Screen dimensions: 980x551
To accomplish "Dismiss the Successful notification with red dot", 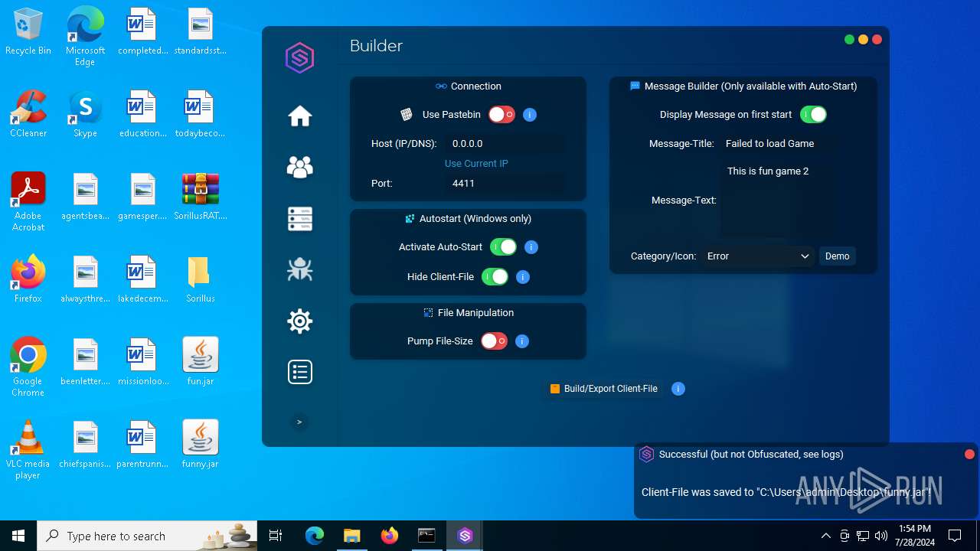I will [x=969, y=454].
